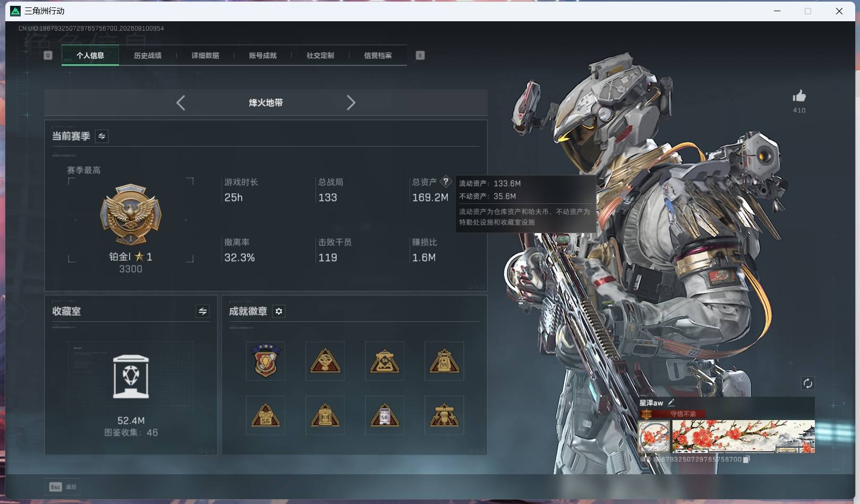Select the S4 achievement badge
The image size is (860, 504).
385,361
